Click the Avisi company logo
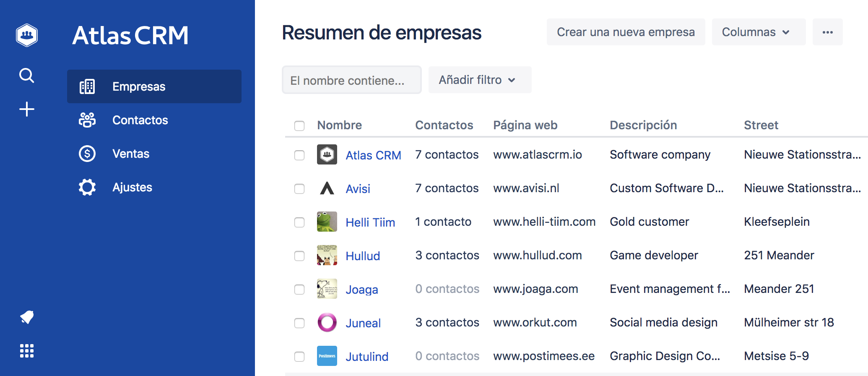Image resolution: width=868 pixels, height=376 pixels. tap(327, 188)
